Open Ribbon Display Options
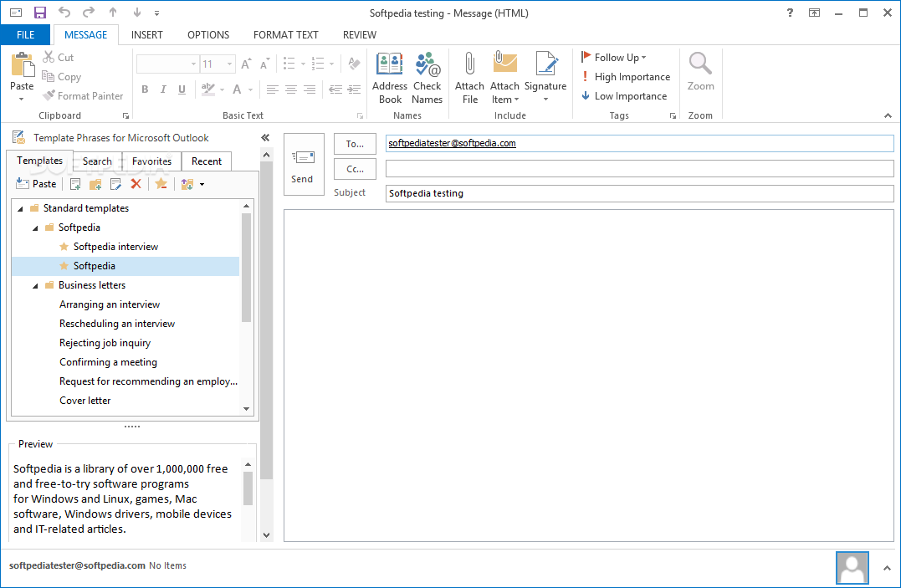The image size is (901, 588). point(814,13)
